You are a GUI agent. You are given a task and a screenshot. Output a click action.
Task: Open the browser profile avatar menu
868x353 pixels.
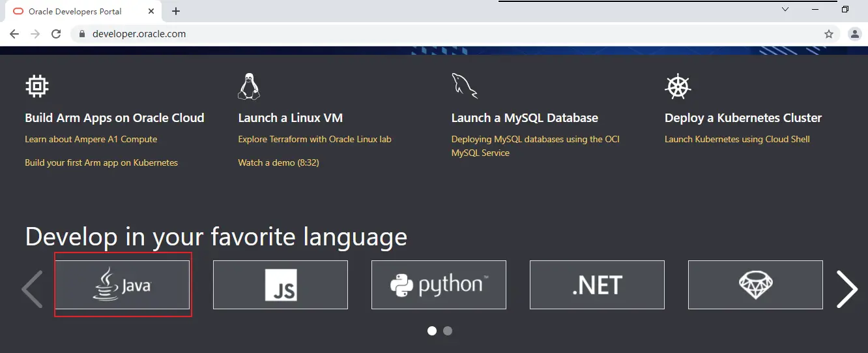(855, 34)
